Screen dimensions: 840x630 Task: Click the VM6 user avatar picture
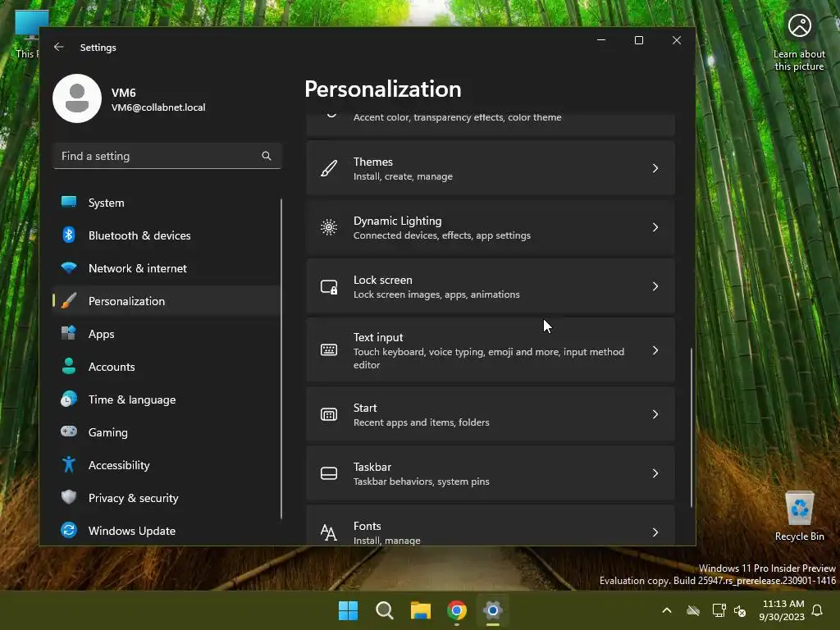coord(77,98)
